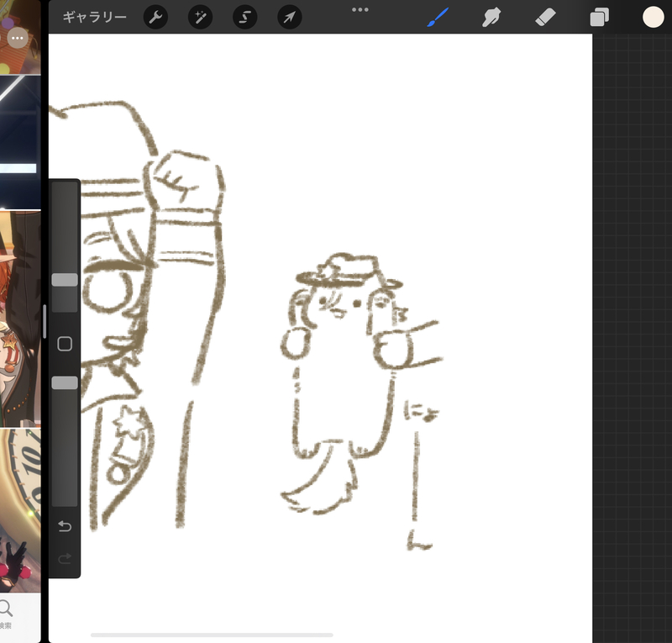Open the Actions wrench menu
Screen dimensions: 672x643
(x=155, y=17)
